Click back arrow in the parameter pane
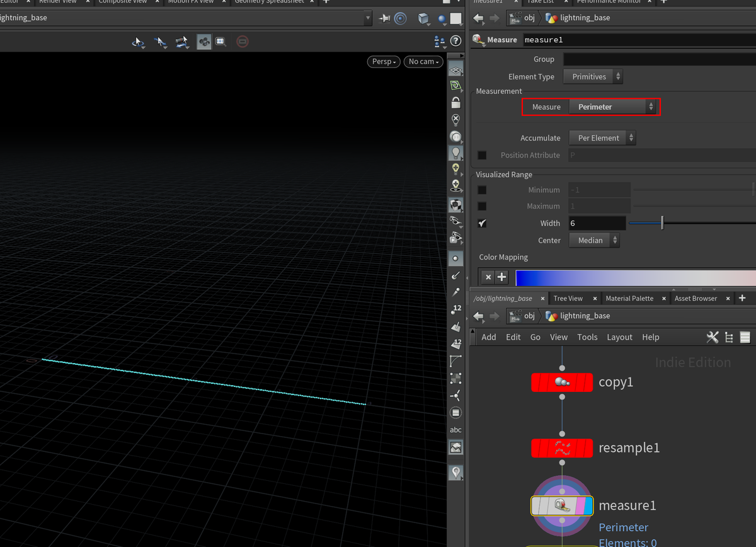Image resolution: width=756 pixels, height=547 pixels. [479, 18]
